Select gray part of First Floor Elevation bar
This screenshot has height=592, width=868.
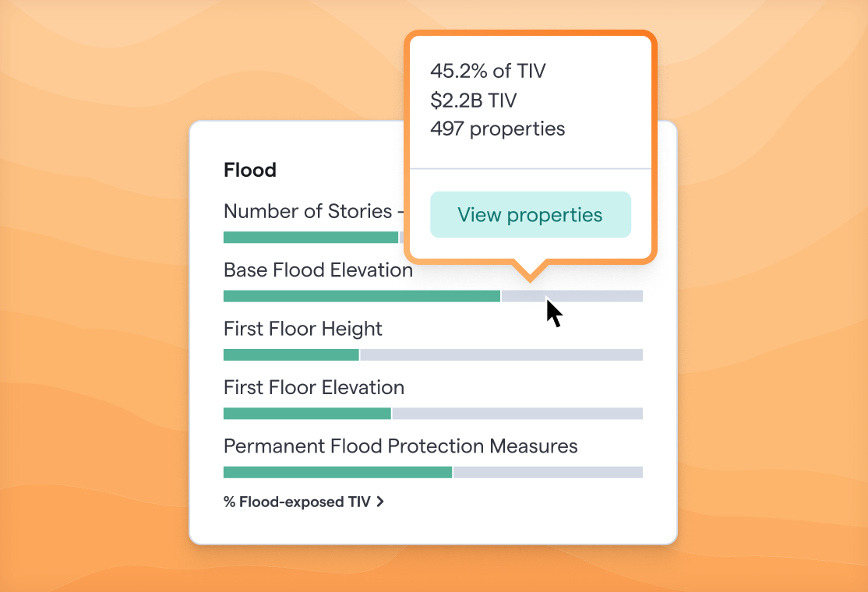(517, 414)
